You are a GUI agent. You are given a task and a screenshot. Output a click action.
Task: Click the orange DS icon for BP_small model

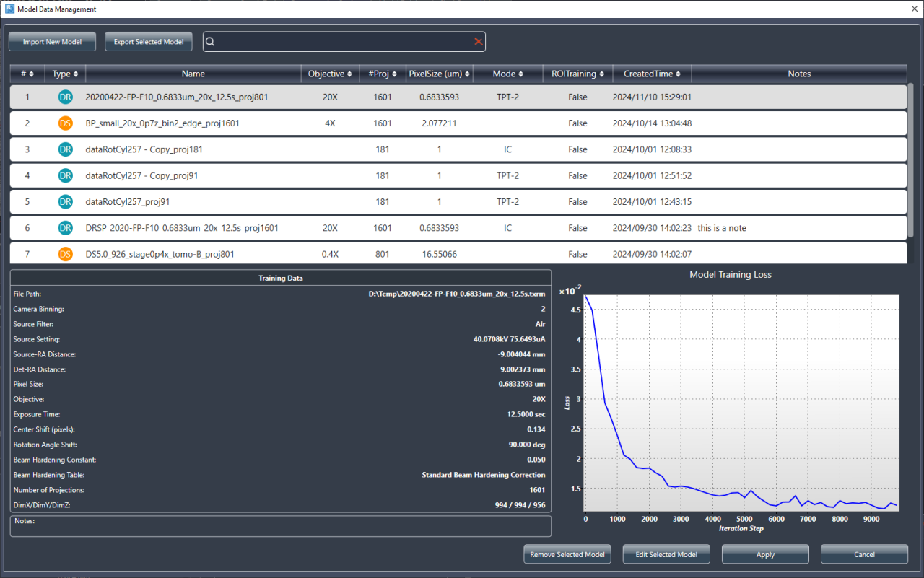pyautogui.click(x=65, y=123)
